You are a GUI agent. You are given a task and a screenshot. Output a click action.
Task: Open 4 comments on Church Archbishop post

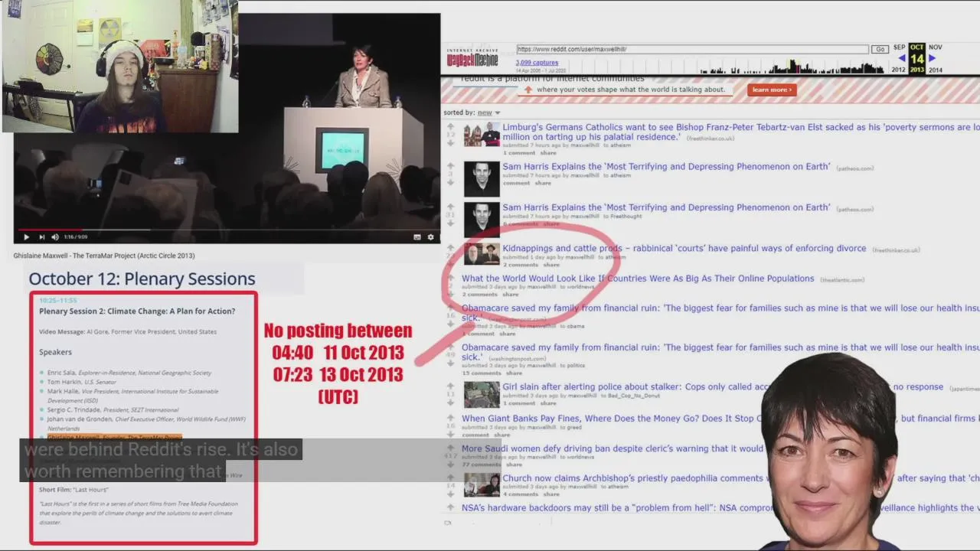pos(521,494)
